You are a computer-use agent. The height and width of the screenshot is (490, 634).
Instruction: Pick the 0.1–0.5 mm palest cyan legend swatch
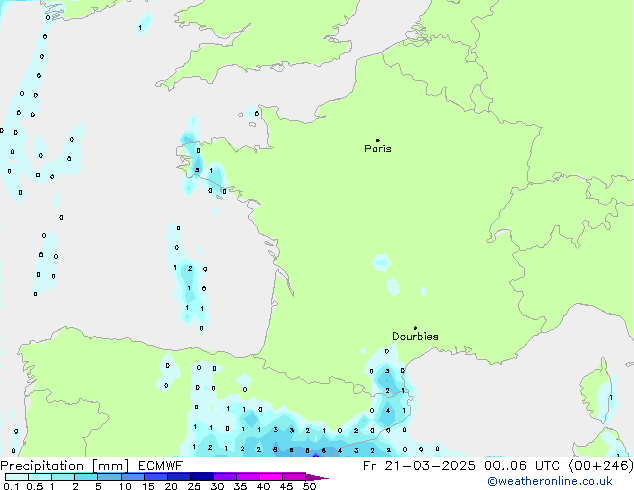[x=17, y=477]
